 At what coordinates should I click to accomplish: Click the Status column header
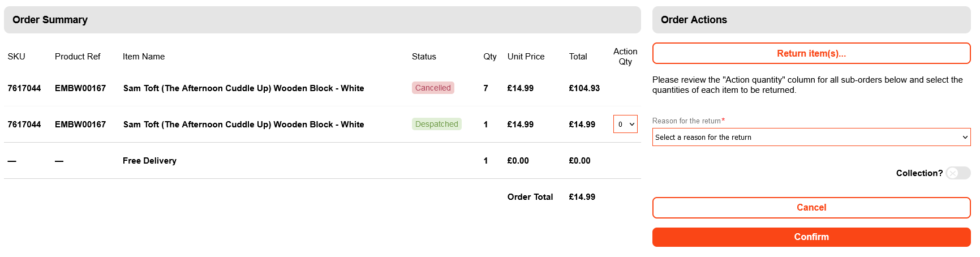coord(424,57)
